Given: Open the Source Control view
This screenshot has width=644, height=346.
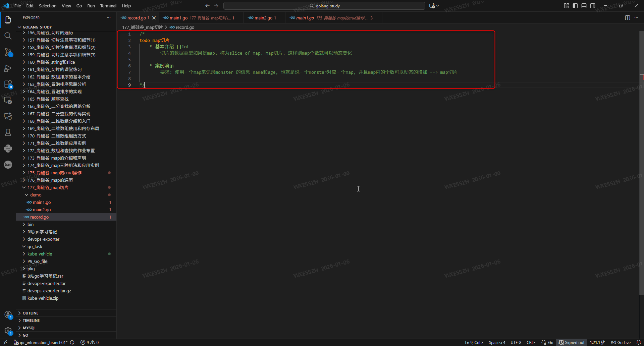Looking at the screenshot, I should [8, 52].
